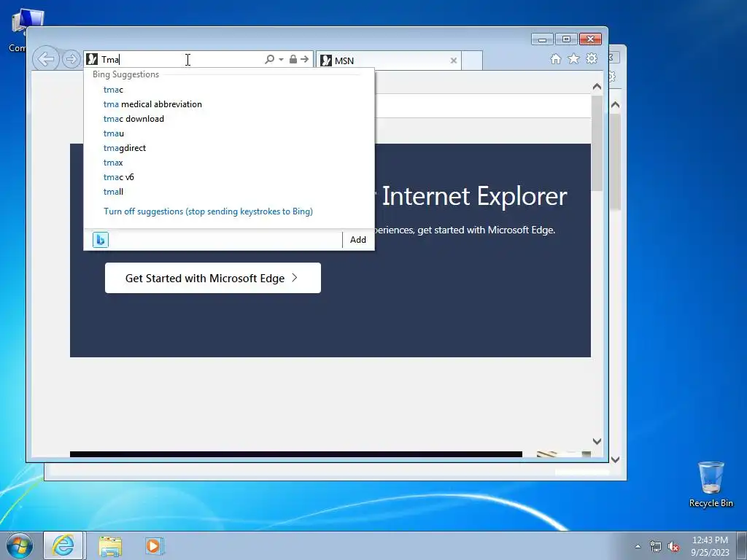Open Windows Explorer from the taskbar
This screenshot has height=560, width=747.
tap(110, 545)
